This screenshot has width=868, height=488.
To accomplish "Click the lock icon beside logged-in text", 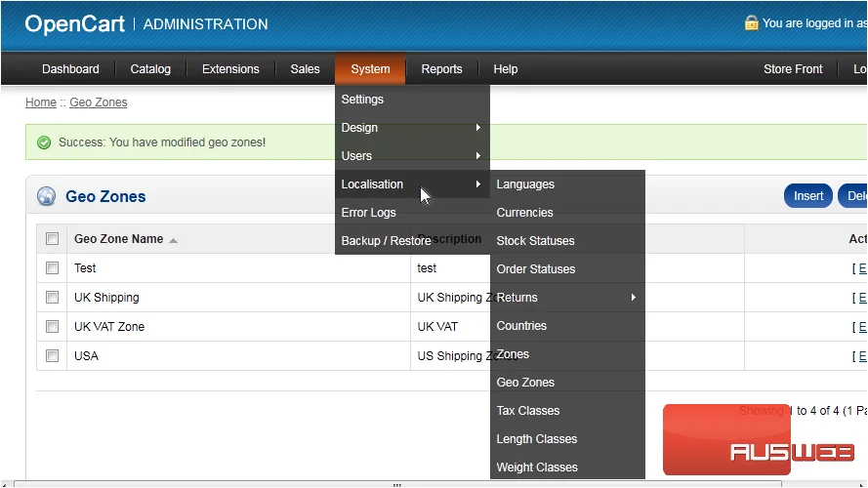I will point(751,23).
